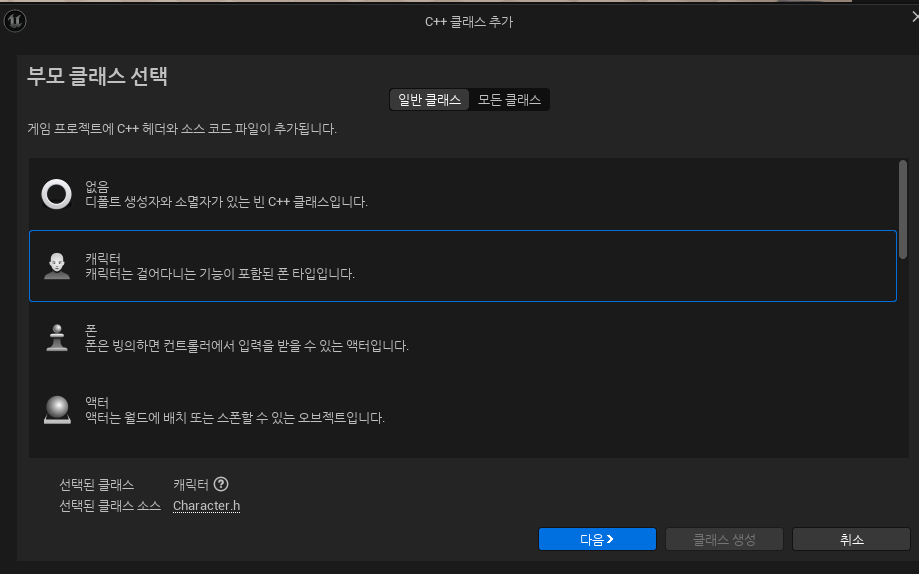Click the 부모 클래스 선택 heading
This screenshot has width=919, height=574.
97,76
